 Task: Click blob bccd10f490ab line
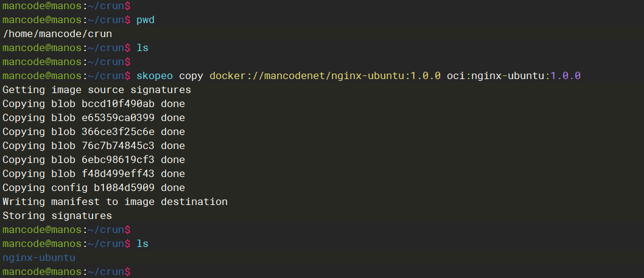93,104
